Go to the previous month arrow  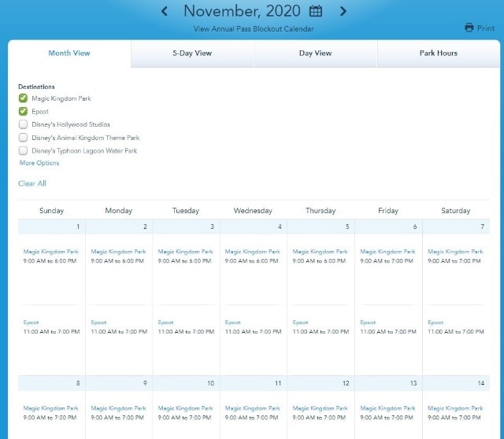(x=165, y=11)
